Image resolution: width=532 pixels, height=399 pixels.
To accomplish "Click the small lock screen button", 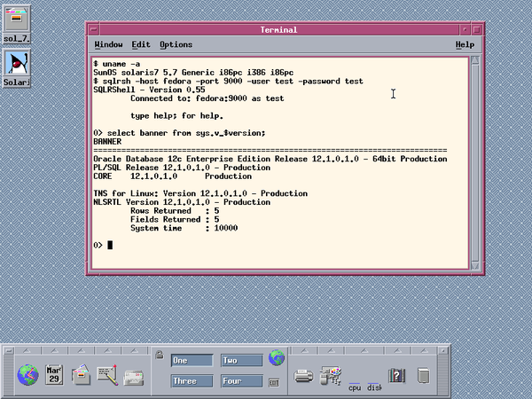I will pyautogui.click(x=160, y=356).
